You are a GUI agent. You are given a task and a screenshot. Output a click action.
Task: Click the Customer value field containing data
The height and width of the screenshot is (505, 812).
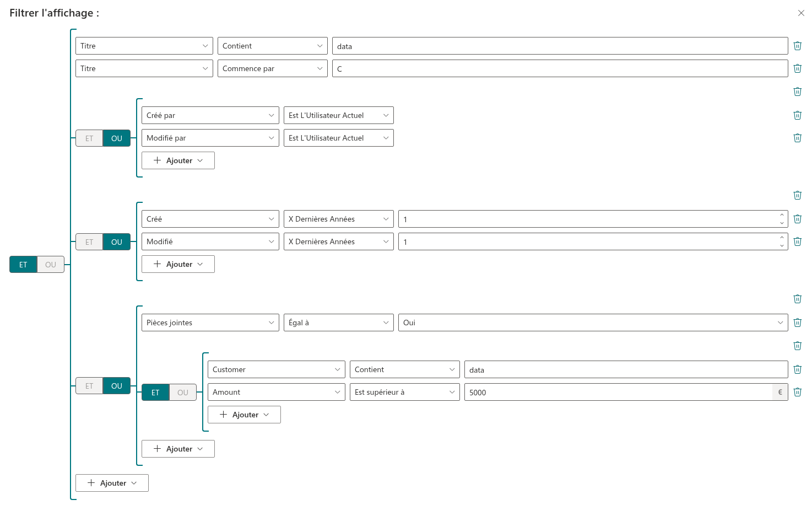tap(626, 369)
